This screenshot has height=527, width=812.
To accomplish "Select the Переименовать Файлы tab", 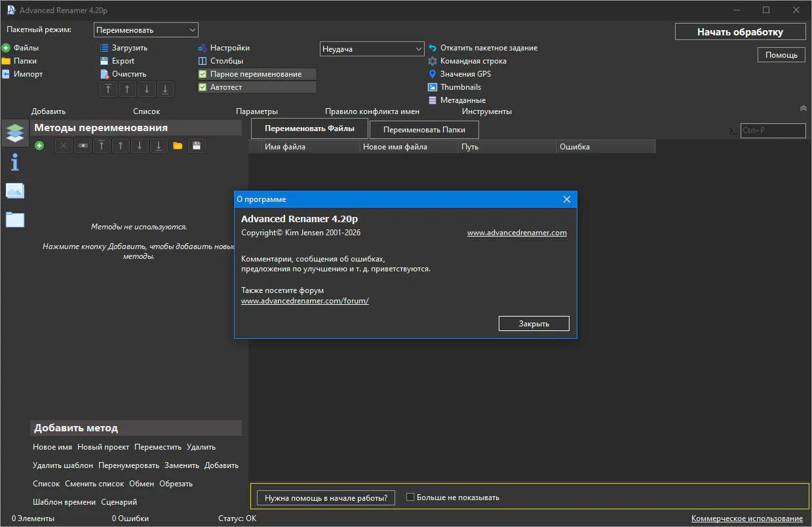I will tap(309, 128).
